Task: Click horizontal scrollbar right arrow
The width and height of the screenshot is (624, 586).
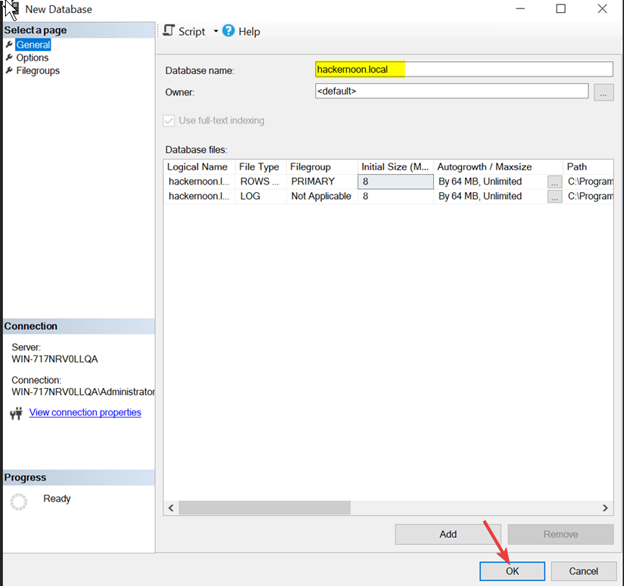Action: click(x=605, y=508)
